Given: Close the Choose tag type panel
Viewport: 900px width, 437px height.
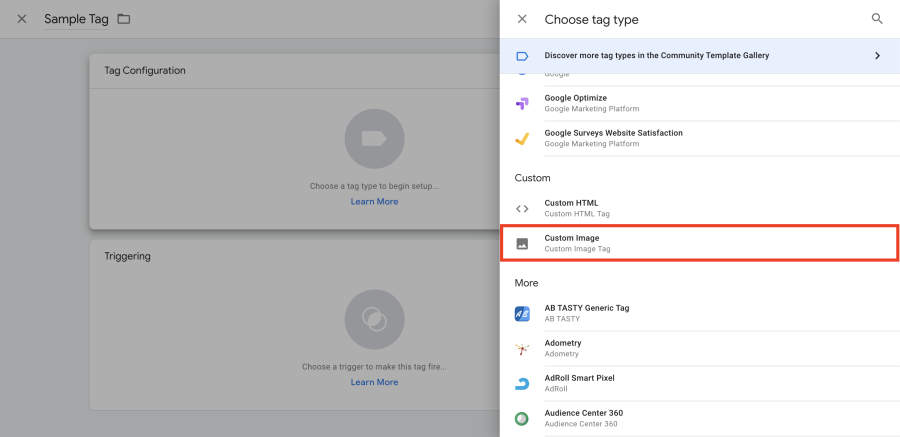Looking at the screenshot, I should [522, 19].
